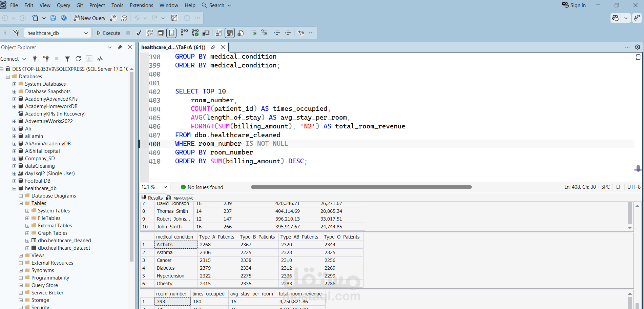This screenshot has width=644, height=309.
Task: Close the Object Explorer panel
Action: point(130,47)
